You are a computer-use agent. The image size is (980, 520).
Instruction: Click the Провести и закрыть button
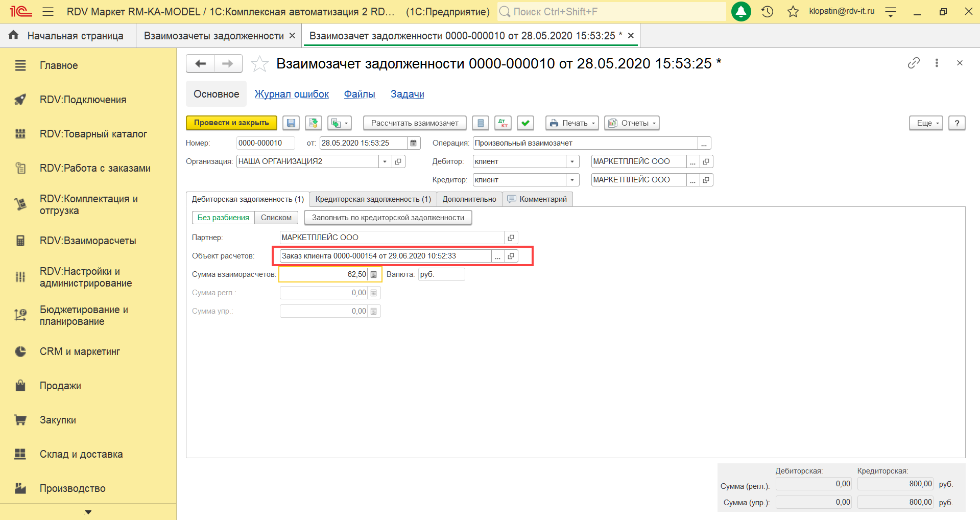231,123
